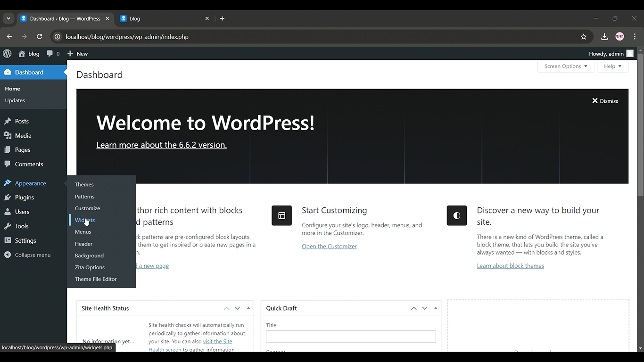This screenshot has width=644, height=362.
Task: Click the browser profile avatar icon
Action: click(x=620, y=37)
